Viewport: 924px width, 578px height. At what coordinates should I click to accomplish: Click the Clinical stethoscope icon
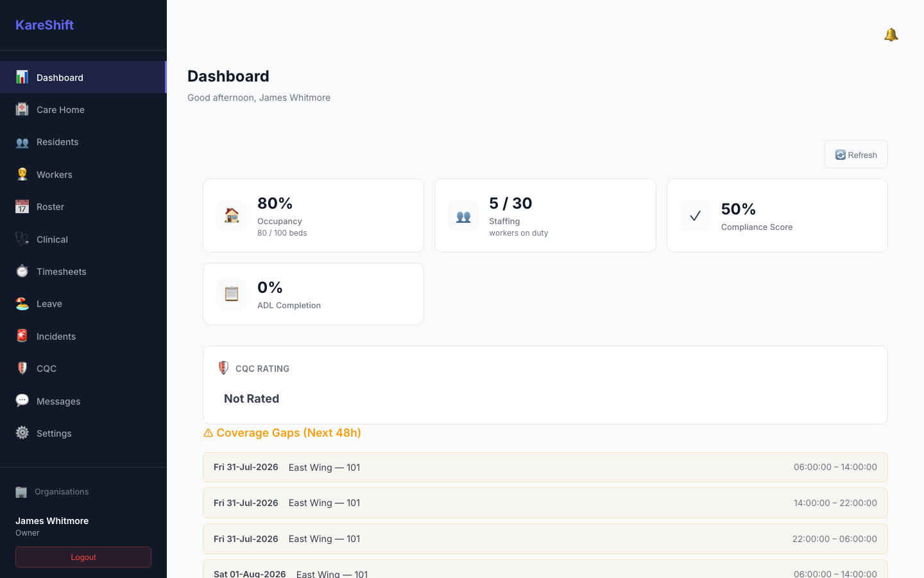[x=22, y=239]
